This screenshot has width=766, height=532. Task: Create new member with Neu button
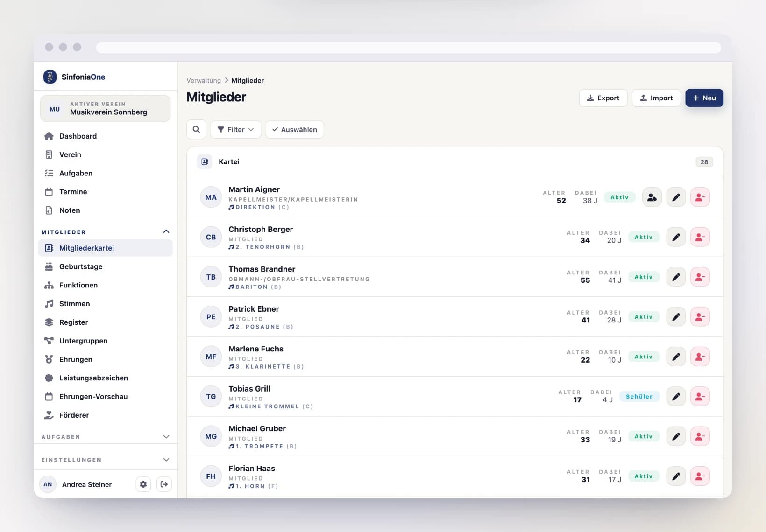[704, 98]
